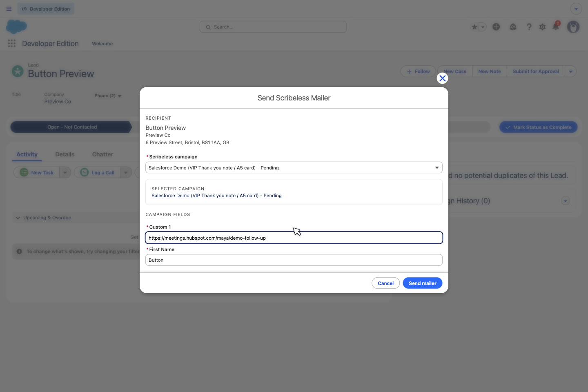This screenshot has height=392, width=588.
Task: Switch to the Chatter tab
Action: coord(102,154)
